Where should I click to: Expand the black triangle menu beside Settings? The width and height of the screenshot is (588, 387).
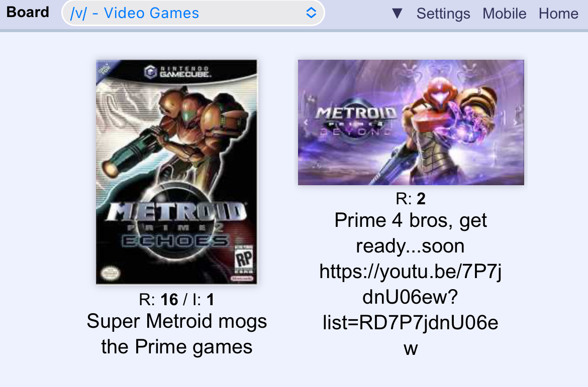click(x=397, y=14)
